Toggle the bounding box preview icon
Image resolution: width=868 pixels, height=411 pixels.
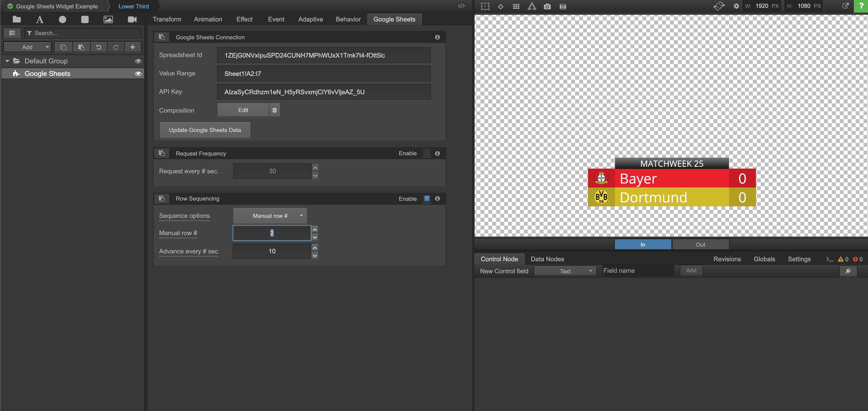pyautogui.click(x=485, y=6)
